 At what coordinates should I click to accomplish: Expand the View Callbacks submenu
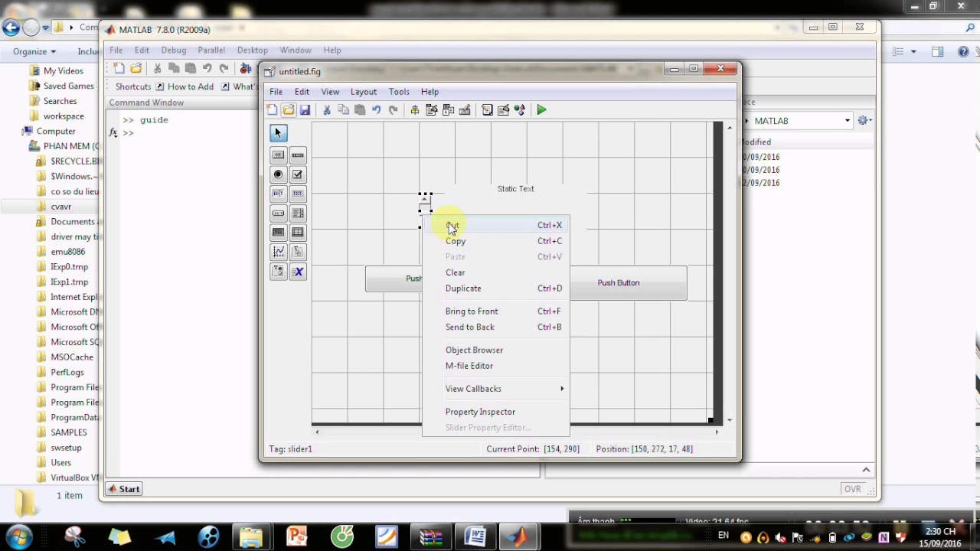tap(496, 389)
